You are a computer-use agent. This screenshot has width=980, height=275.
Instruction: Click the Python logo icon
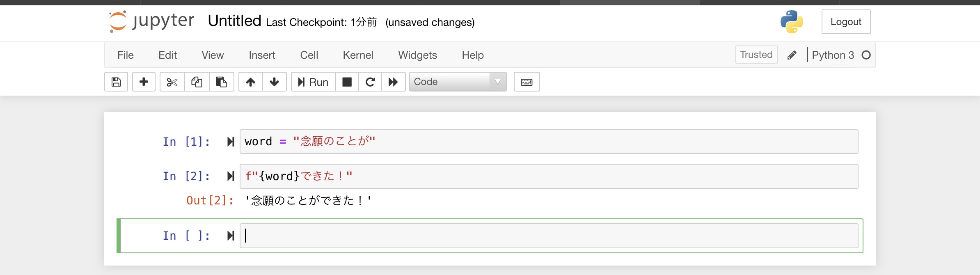[792, 22]
